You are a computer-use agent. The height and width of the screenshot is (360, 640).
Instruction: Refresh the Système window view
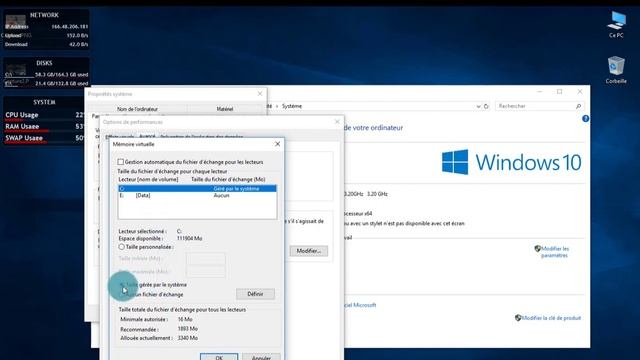click(x=486, y=106)
